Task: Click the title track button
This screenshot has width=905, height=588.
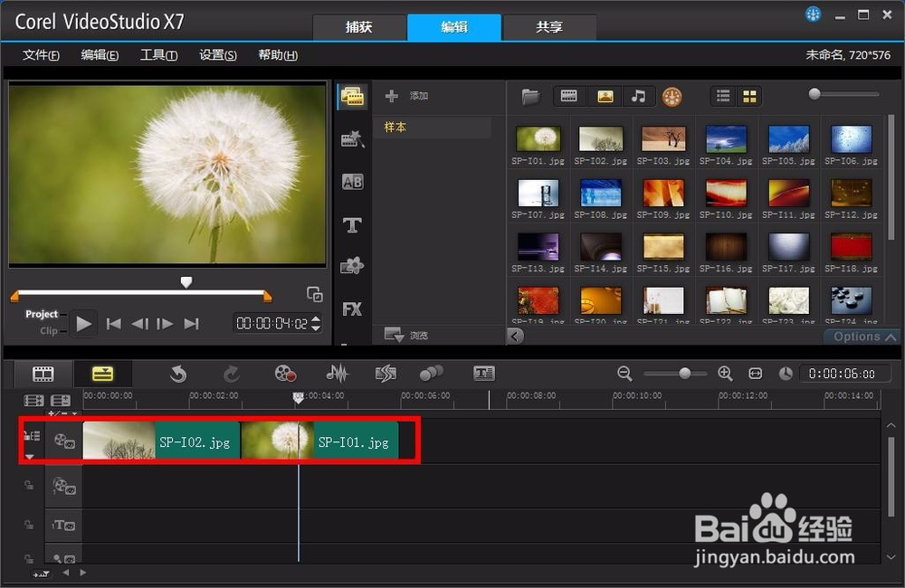Action: click(64, 526)
